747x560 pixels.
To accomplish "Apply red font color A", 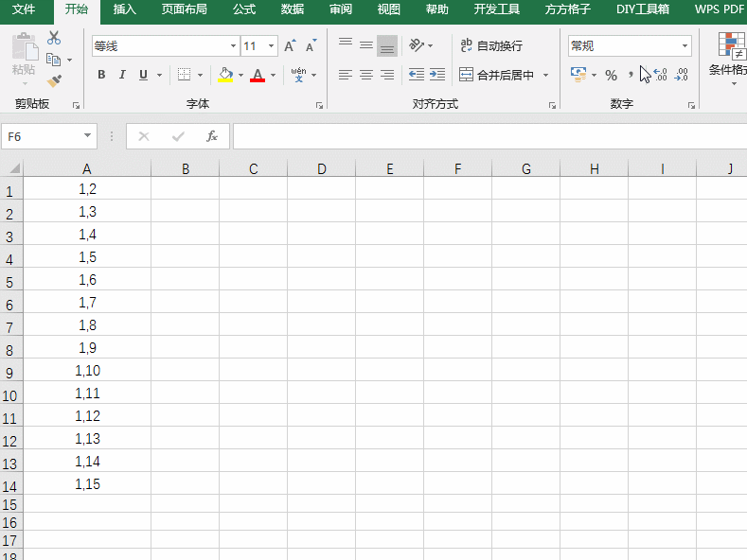I will point(258,75).
